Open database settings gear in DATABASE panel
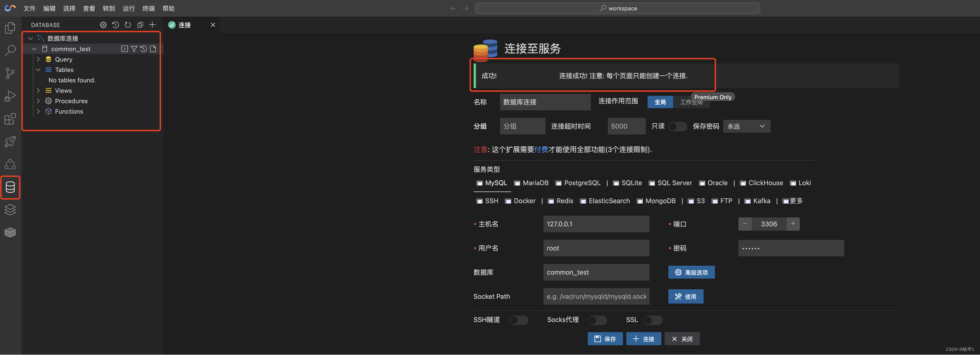The width and height of the screenshot is (980, 355). 103,25
